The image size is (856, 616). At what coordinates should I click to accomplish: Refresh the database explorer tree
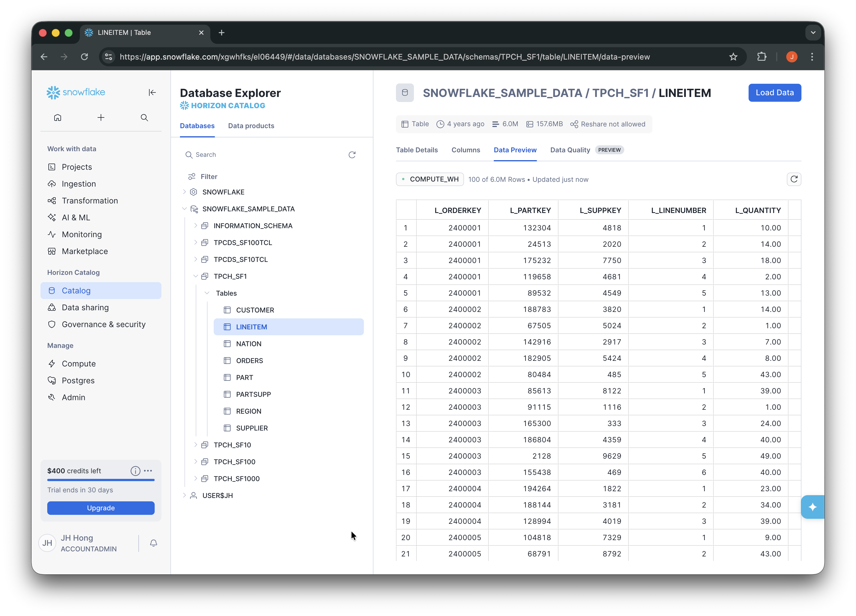coord(352,155)
